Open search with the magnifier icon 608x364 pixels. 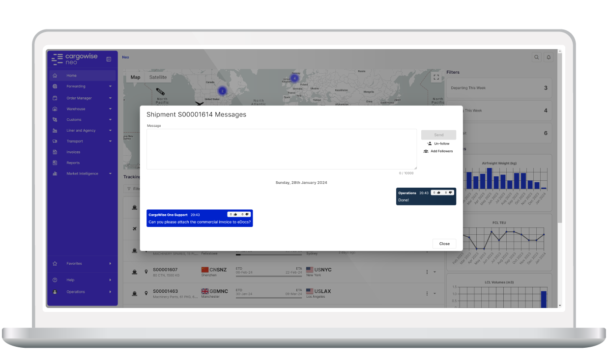[537, 57]
